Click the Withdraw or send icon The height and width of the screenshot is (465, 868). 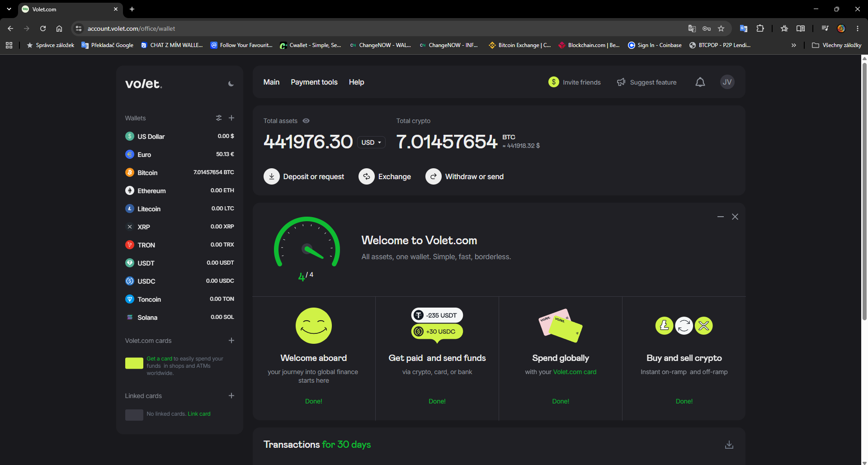pyautogui.click(x=434, y=176)
